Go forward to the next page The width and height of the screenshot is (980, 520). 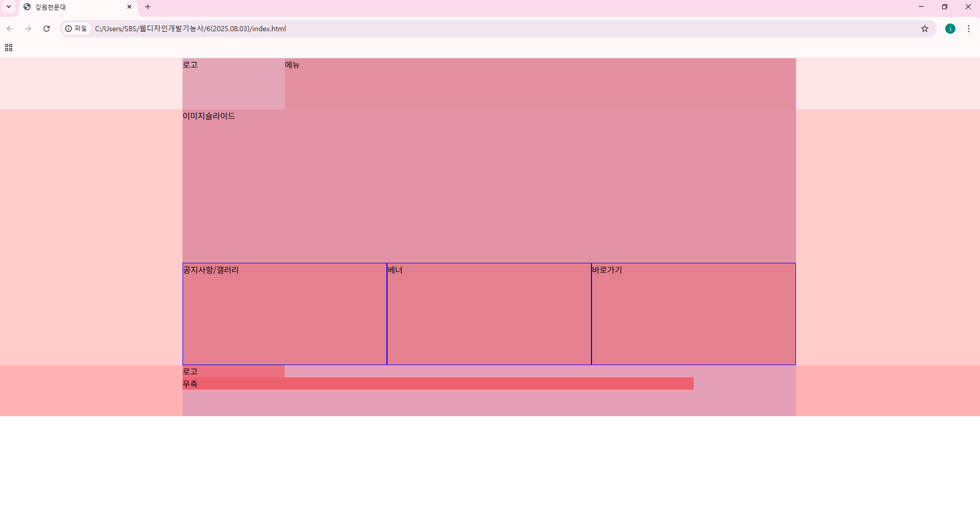[28, 29]
